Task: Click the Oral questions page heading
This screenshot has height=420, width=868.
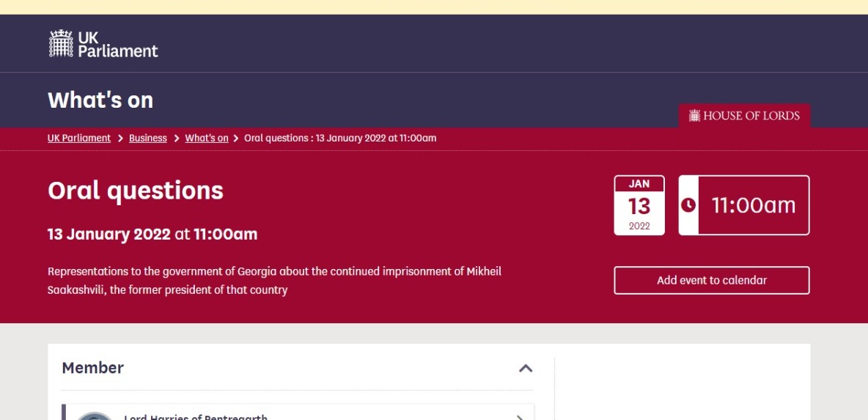Action: pos(136,191)
